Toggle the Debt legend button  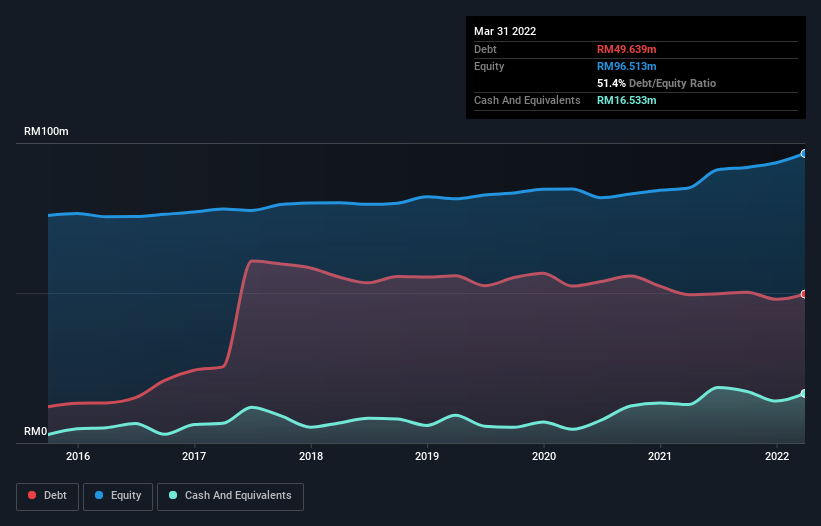(x=48, y=496)
